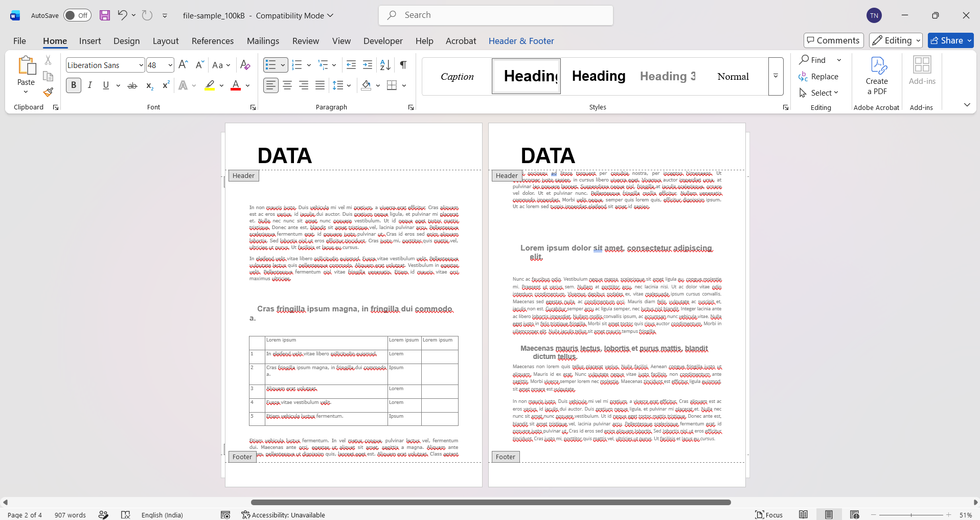The image size is (980, 520).
Task: Toggle AutoSave switch
Action: coord(78,15)
